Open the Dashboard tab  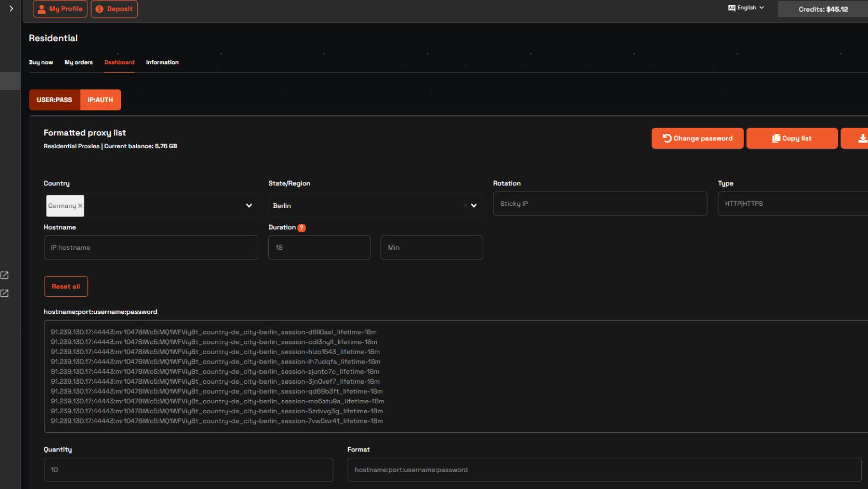click(119, 62)
